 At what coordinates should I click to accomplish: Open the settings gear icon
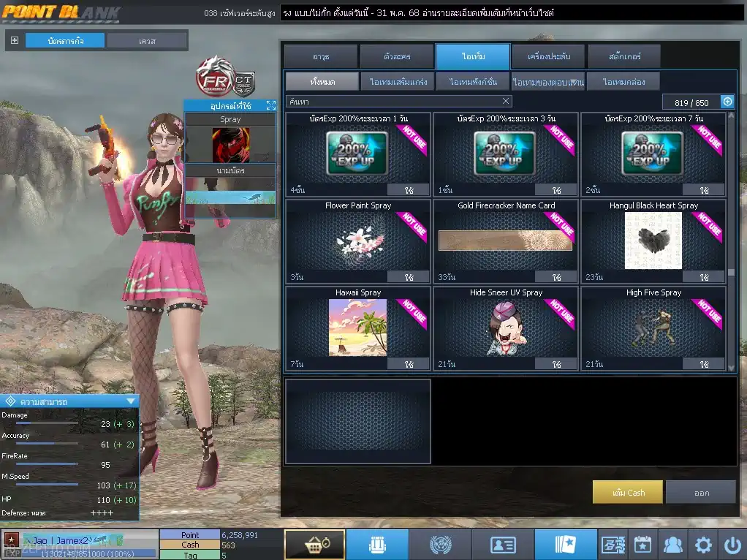click(x=703, y=544)
